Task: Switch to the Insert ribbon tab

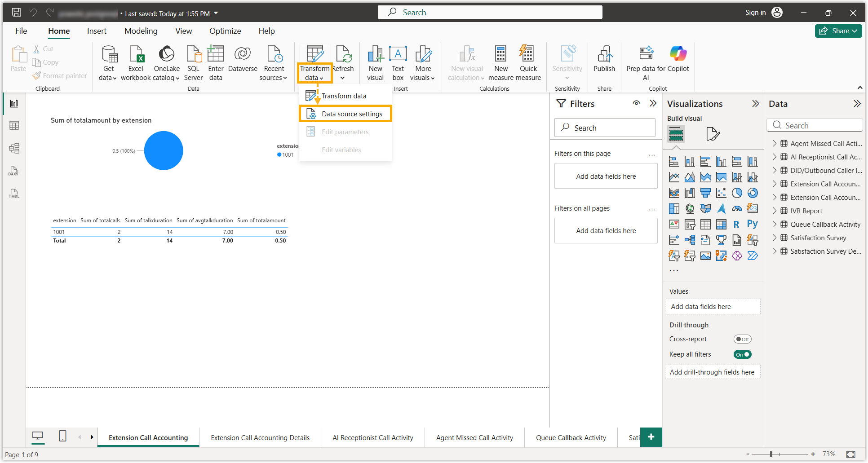Action: click(97, 31)
